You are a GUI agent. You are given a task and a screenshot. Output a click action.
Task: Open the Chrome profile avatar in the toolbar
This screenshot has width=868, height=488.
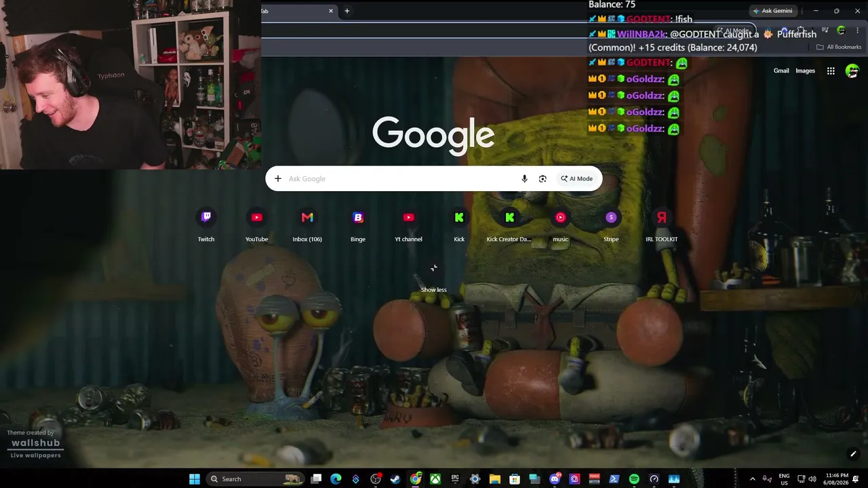(x=841, y=30)
